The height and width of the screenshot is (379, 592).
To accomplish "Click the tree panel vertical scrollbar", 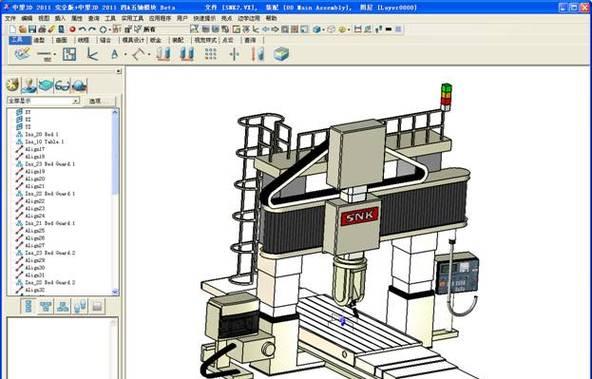I will click(x=116, y=201).
